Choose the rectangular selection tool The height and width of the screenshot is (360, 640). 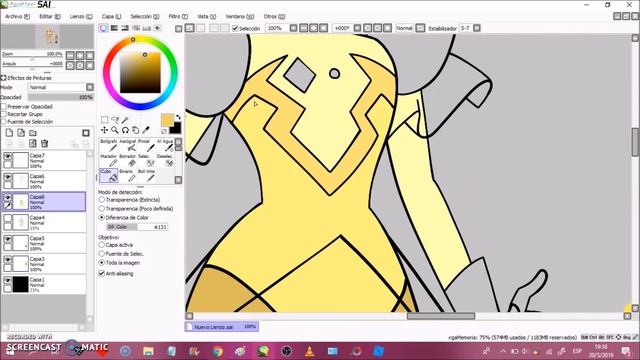click(104, 120)
